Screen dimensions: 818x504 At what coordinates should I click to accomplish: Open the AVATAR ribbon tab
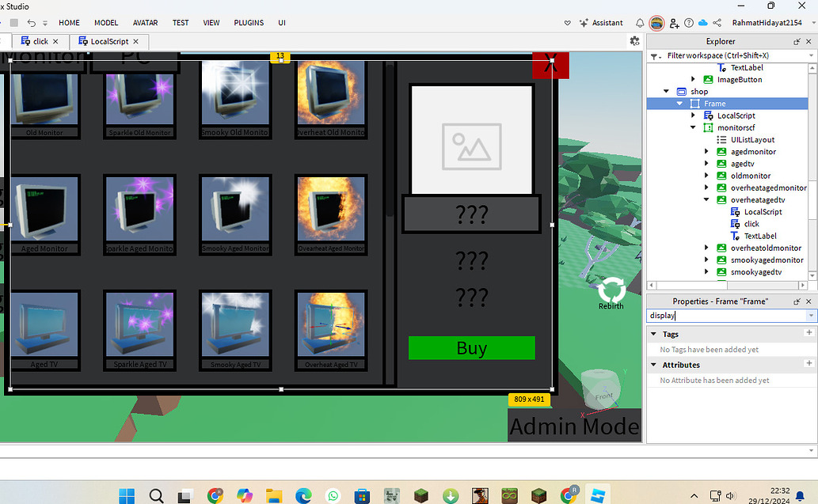click(145, 23)
